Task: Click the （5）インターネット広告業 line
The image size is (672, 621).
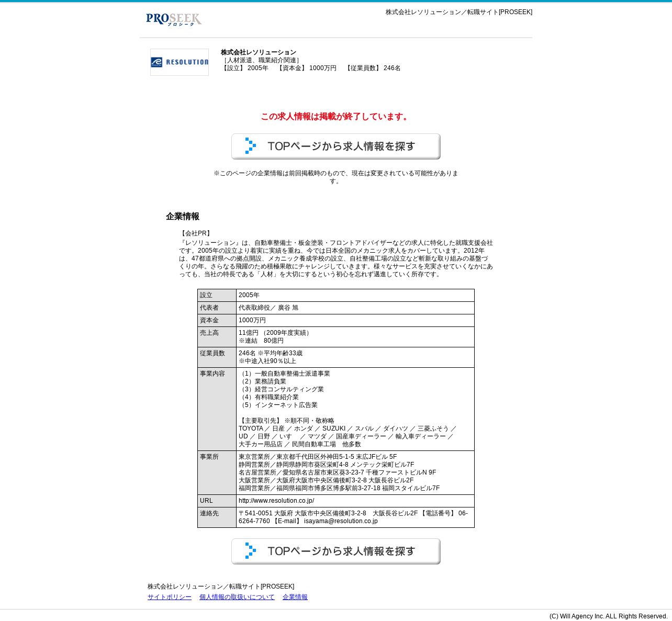Action: pyautogui.click(x=278, y=405)
